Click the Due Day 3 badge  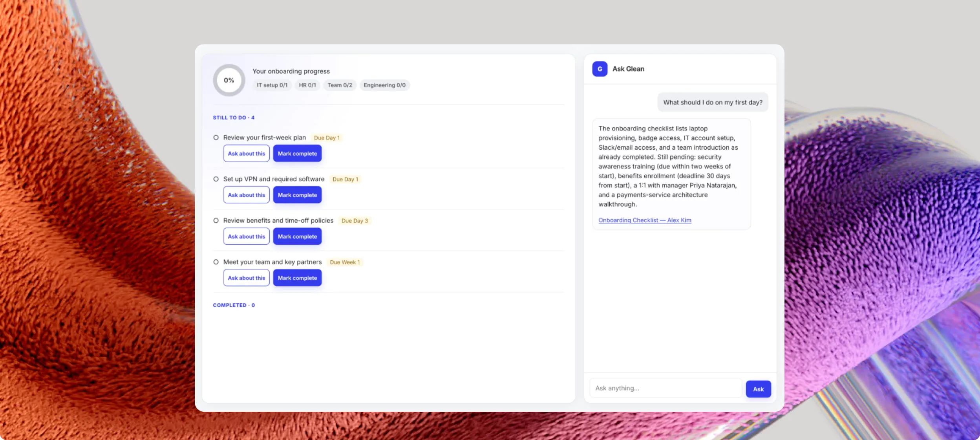[x=355, y=221]
